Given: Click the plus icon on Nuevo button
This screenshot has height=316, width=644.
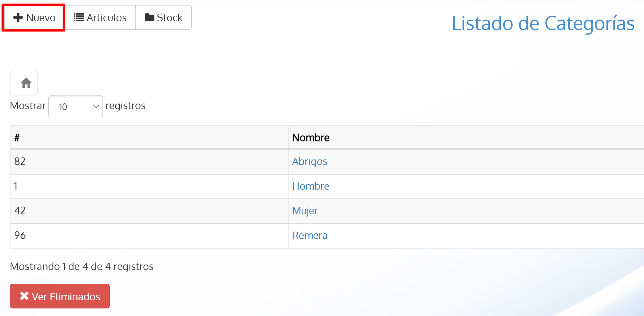Looking at the screenshot, I should 18,17.
